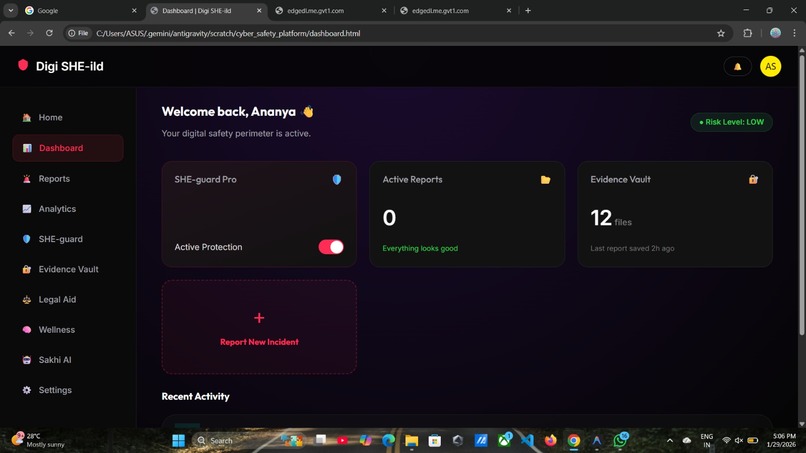This screenshot has width=806, height=453.
Task: Open Analytics from the sidebar
Action: tap(68, 209)
